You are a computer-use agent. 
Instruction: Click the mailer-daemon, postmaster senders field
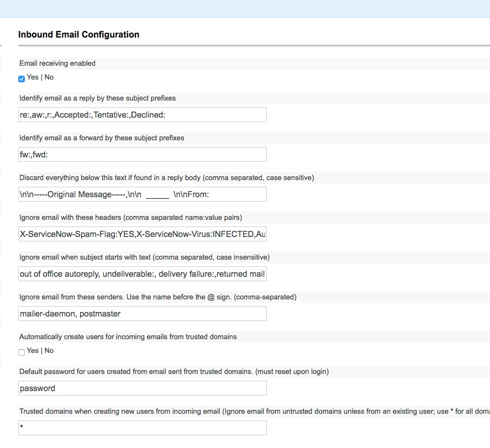pyautogui.click(x=142, y=313)
